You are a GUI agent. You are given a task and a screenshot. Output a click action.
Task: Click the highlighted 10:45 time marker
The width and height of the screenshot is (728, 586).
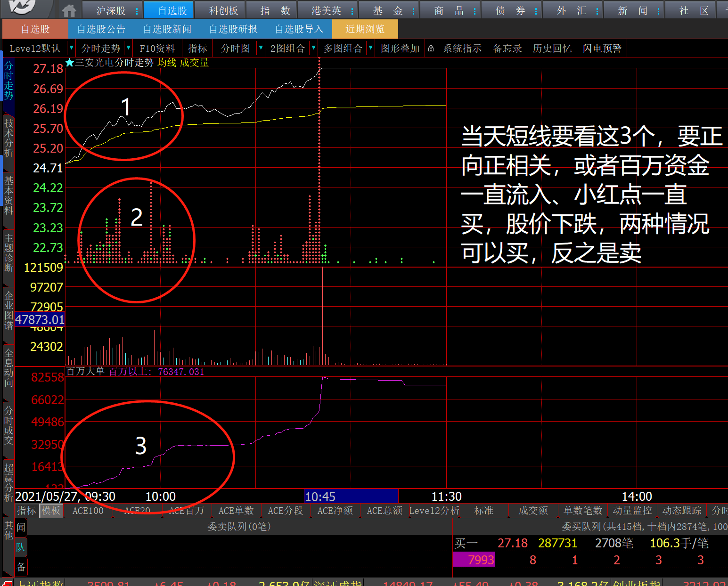pos(351,496)
